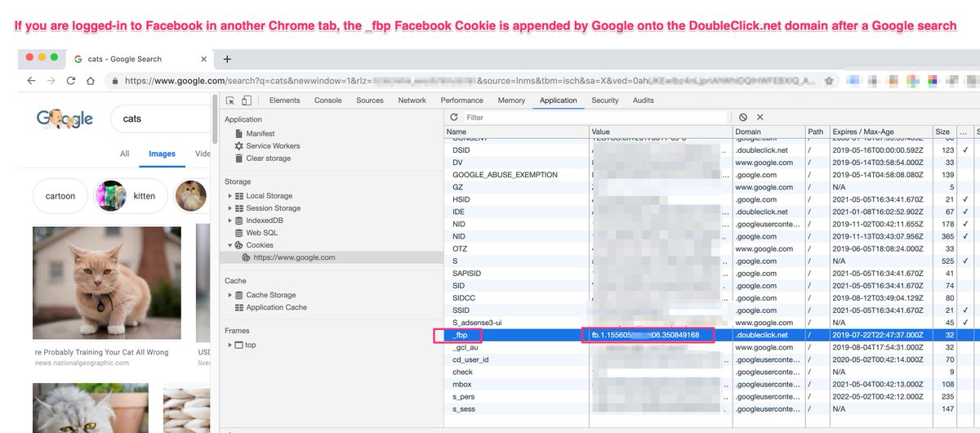The width and height of the screenshot is (980, 433).
Task: Sort cookies by the Name column header
Action: [517, 132]
